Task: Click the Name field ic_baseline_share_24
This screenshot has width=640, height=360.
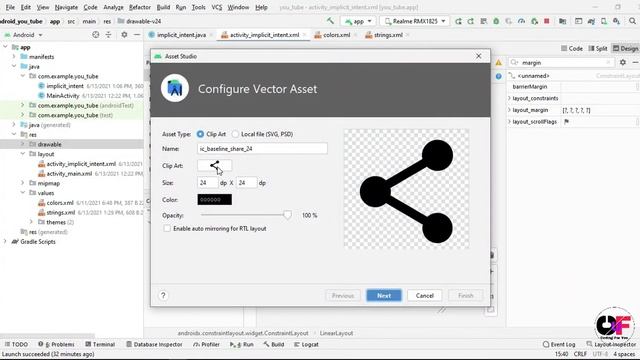Action: click(262, 149)
